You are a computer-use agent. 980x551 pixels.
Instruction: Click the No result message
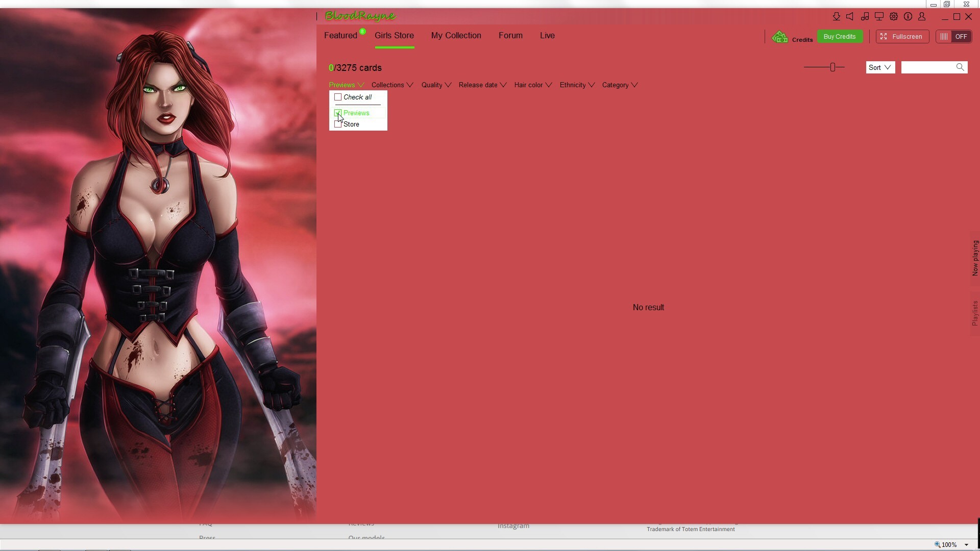click(x=648, y=308)
